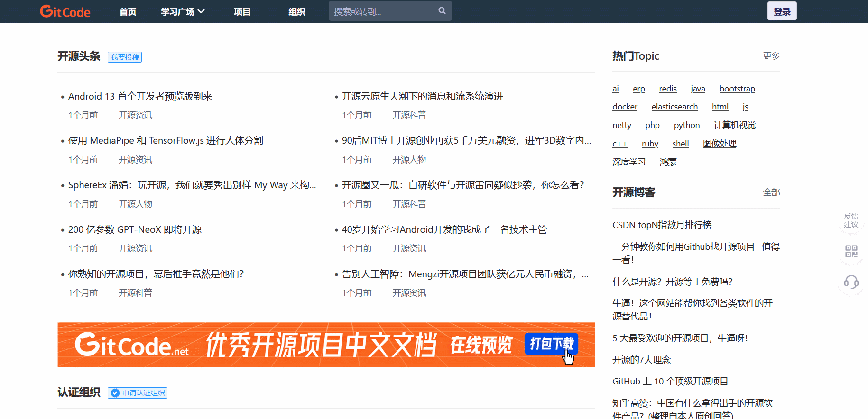868x419 pixels.
Task: Open the Android 13 developer preview article
Action: 140,96
